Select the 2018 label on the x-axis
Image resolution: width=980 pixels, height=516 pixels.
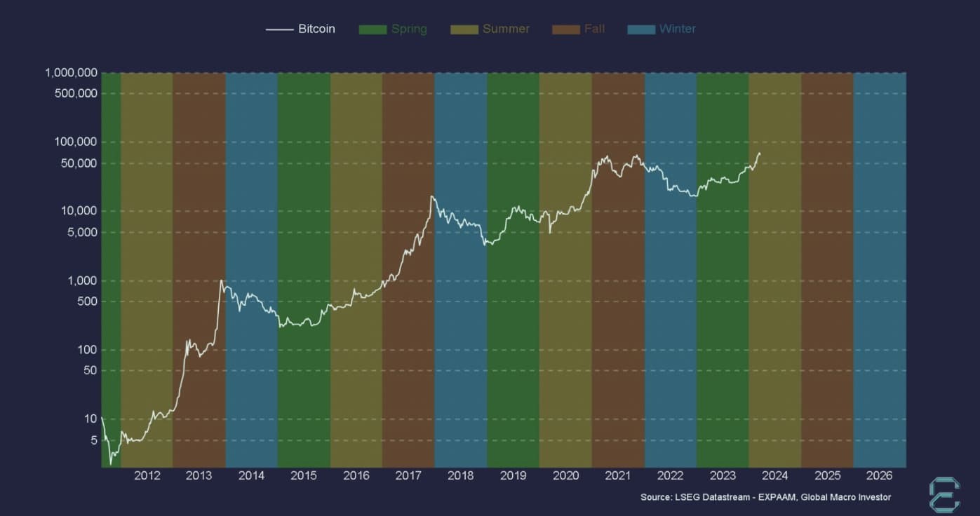[461, 475]
